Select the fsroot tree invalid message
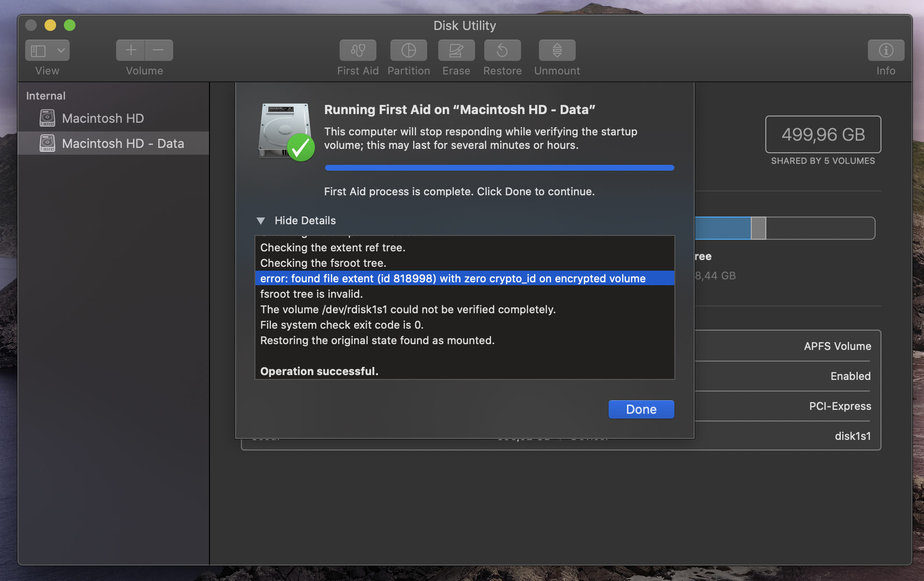 (x=312, y=294)
